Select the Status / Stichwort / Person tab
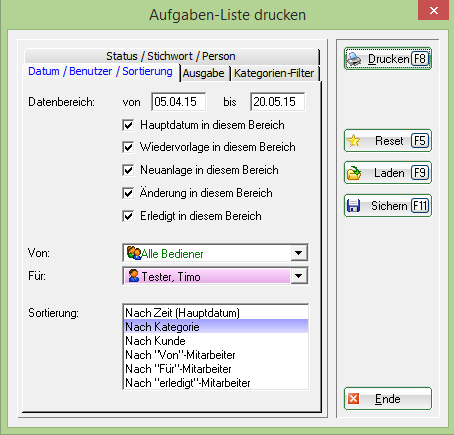This screenshot has height=435, width=454. click(171, 56)
